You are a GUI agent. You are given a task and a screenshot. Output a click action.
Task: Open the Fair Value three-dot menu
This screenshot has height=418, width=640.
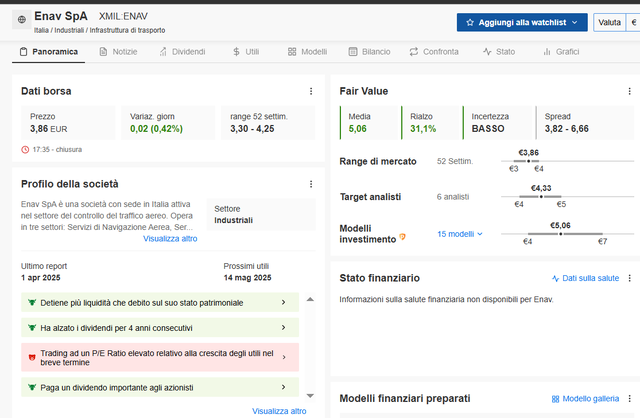(x=629, y=91)
